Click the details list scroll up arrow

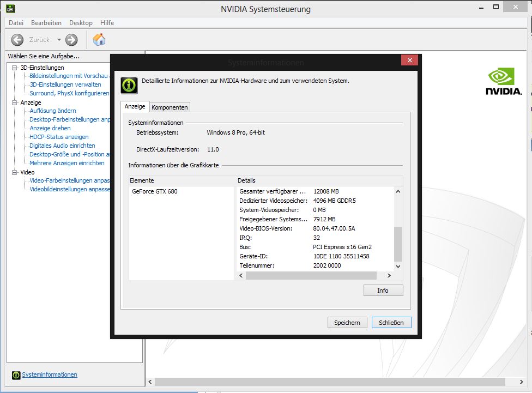[398, 191]
